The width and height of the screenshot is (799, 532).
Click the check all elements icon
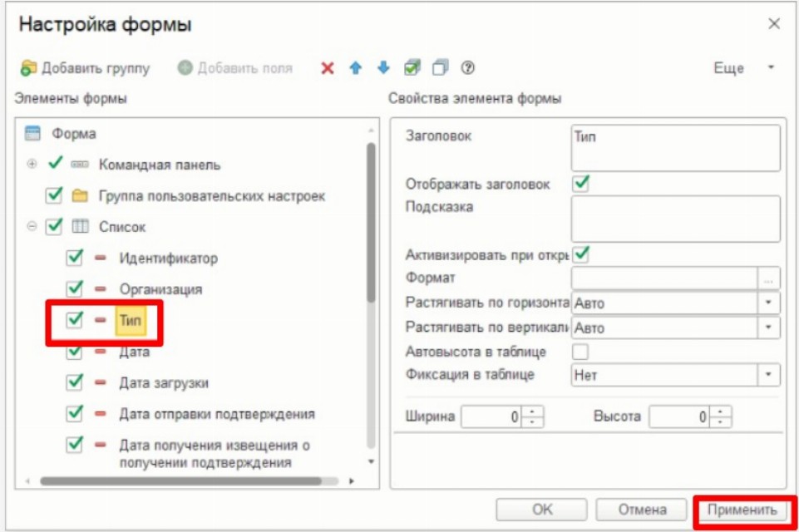[x=412, y=68]
